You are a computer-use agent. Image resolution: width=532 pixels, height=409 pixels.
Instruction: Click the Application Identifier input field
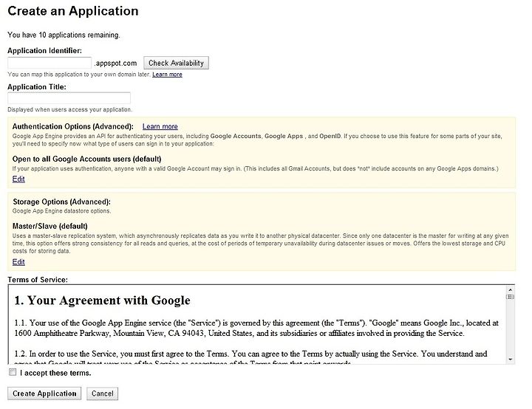pyautogui.click(x=50, y=63)
